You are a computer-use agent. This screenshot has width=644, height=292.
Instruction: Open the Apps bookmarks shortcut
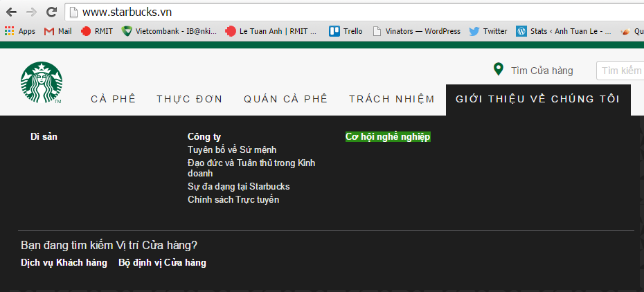coord(19,31)
